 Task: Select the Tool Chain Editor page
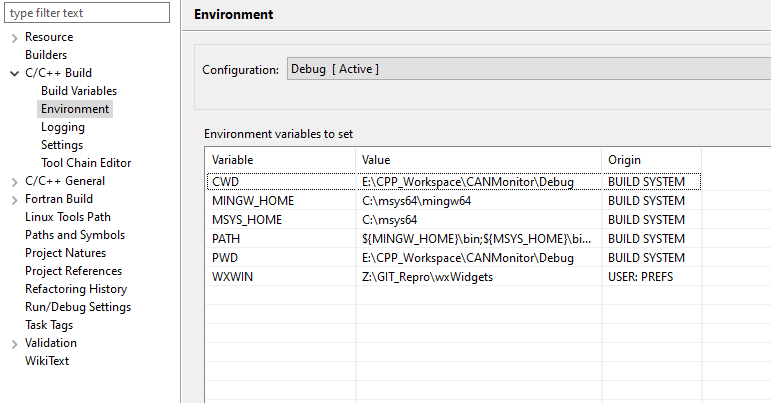[86, 163]
